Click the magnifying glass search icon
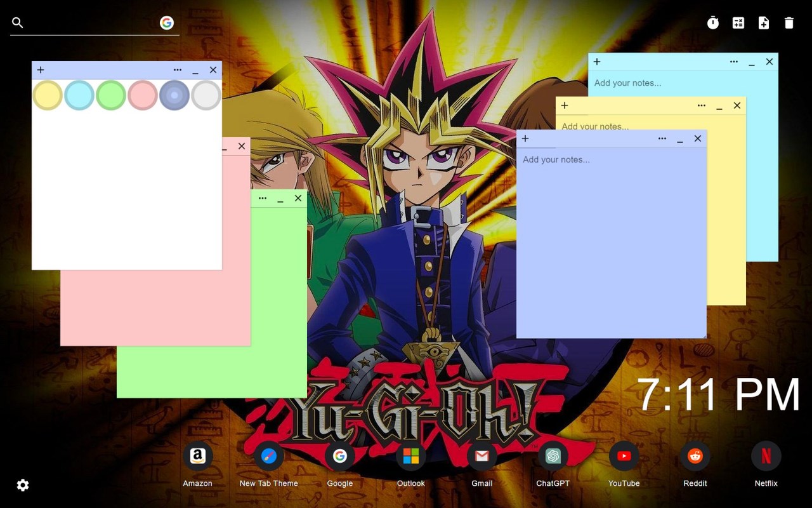Screen dimensions: 812x508 coord(18,23)
